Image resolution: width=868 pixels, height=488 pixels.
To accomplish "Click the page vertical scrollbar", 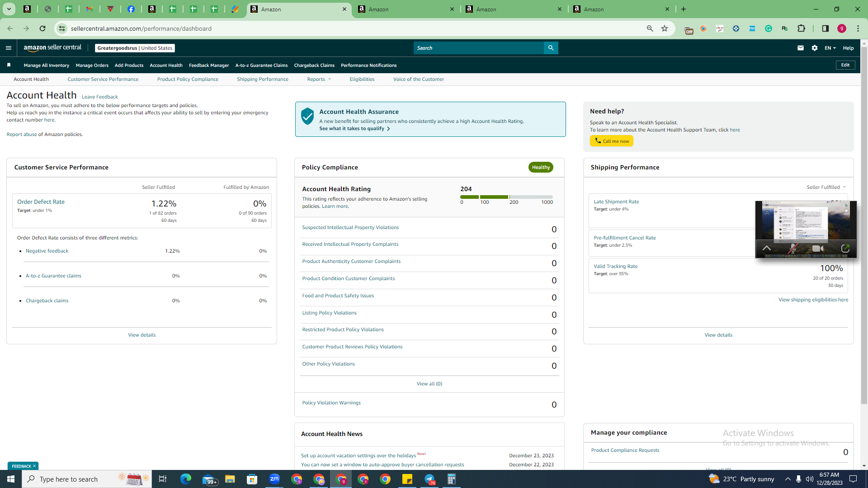I will pyautogui.click(x=864, y=226).
